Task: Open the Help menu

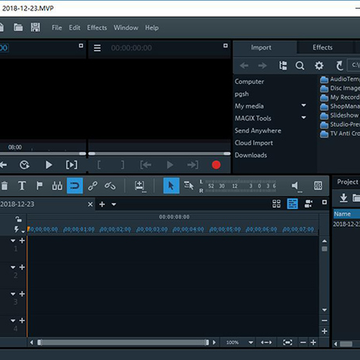Action: pyautogui.click(x=151, y=28)
